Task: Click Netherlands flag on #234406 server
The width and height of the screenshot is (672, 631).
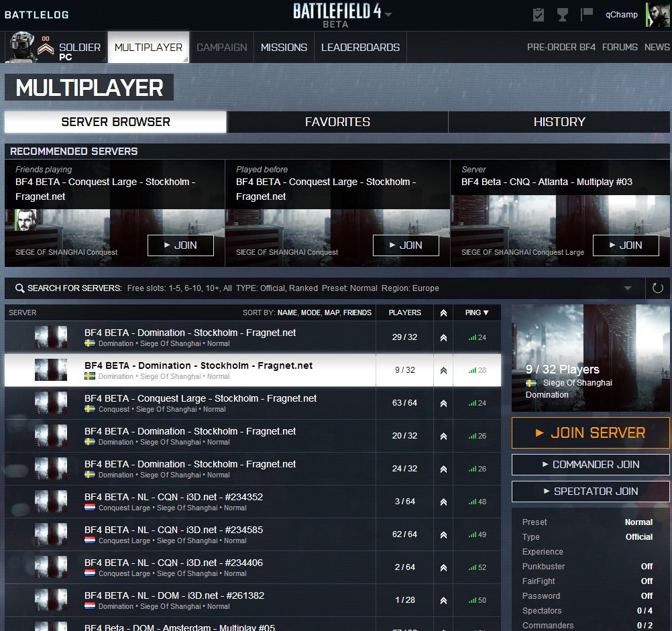Action: 90,573
